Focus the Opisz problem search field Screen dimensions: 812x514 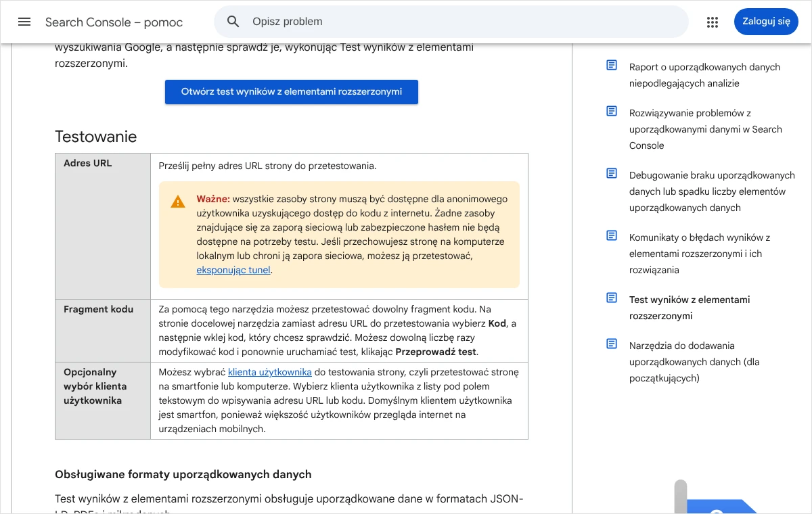[x=451, y=22]
